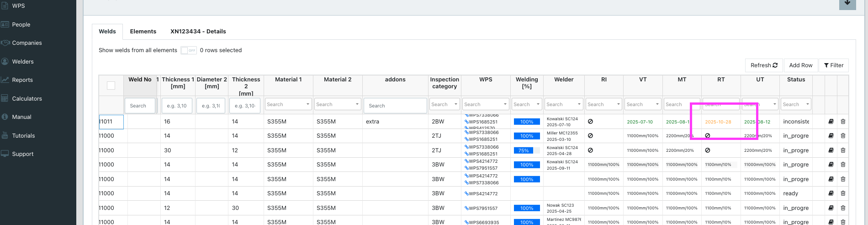Go to People in sidebar
The height and width of the screenshot is (225, 868).
pos(21,25)
